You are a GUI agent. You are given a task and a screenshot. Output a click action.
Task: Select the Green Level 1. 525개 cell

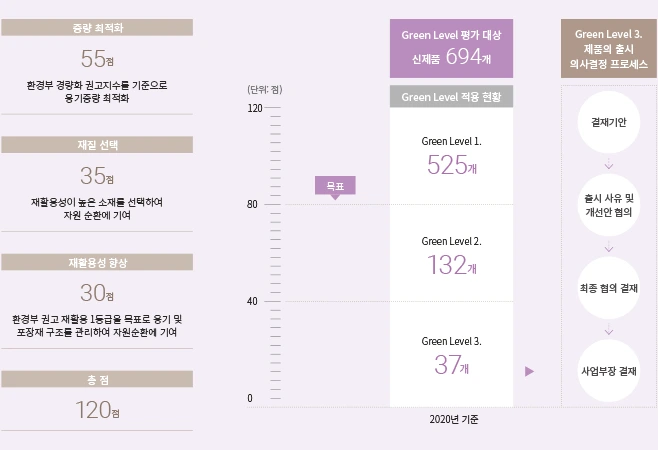451,156
